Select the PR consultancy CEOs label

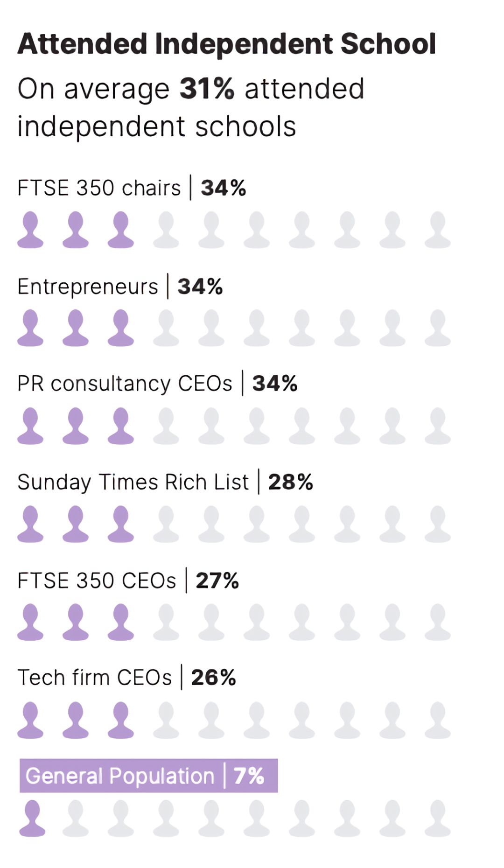125,384
